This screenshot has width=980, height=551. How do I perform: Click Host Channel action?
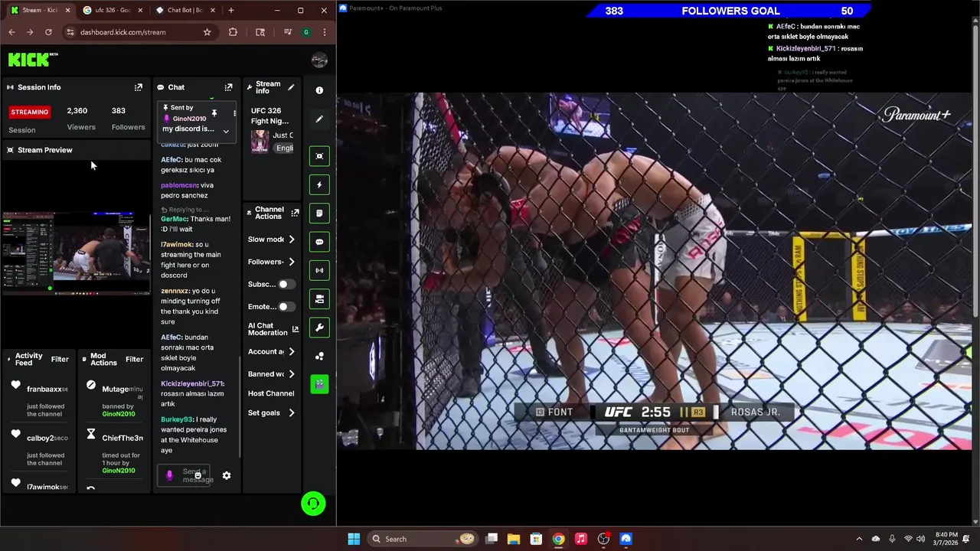pyautogui.click(x=271, y=393)
